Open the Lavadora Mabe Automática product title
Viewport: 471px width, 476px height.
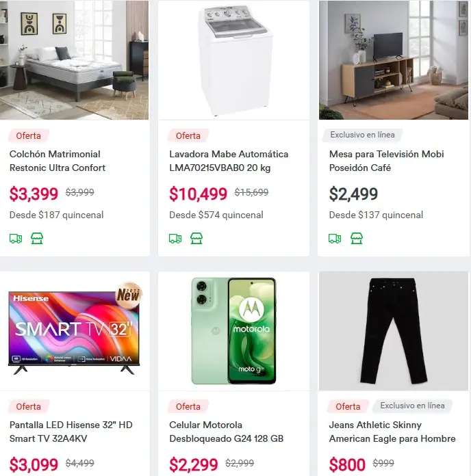[x=229, y=161]
